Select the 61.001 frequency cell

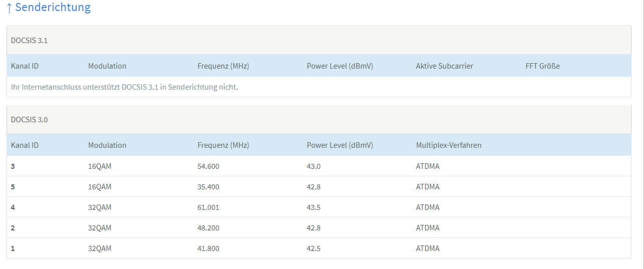pos(208,207)
